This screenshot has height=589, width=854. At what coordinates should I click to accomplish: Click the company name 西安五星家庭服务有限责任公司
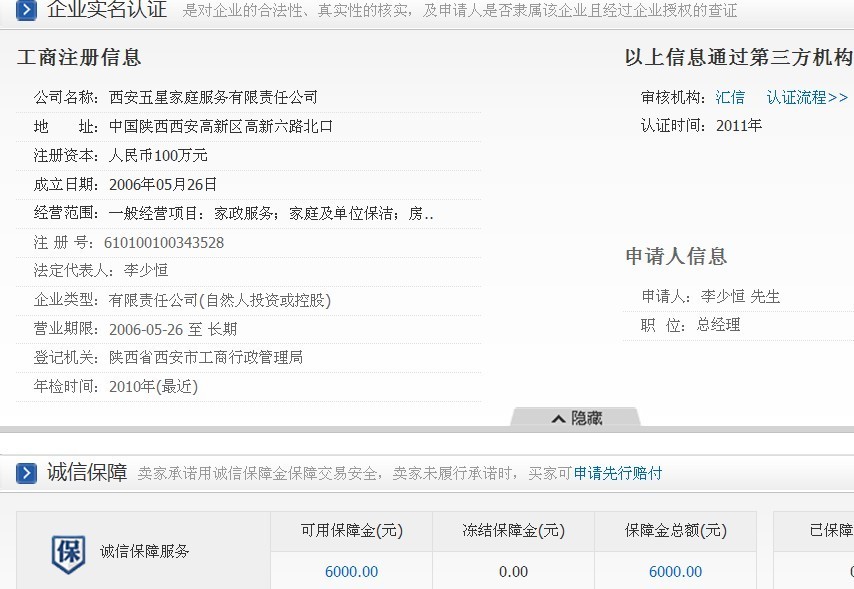213,97
